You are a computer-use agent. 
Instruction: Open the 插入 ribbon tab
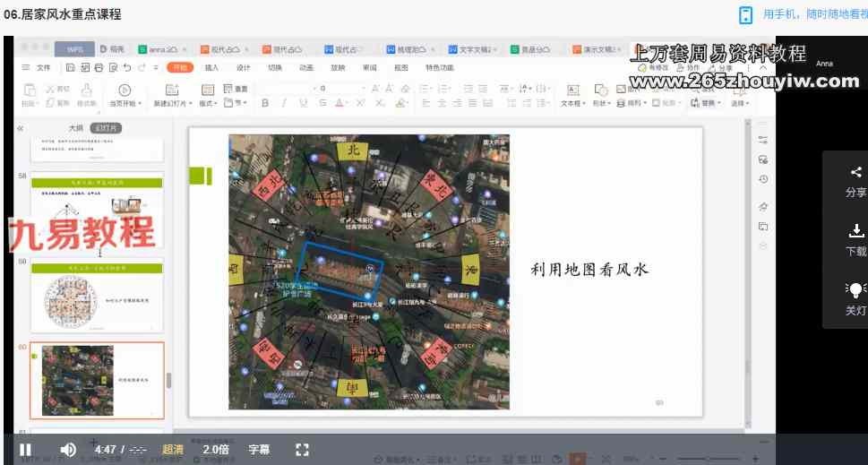click(x=211, y=67)
